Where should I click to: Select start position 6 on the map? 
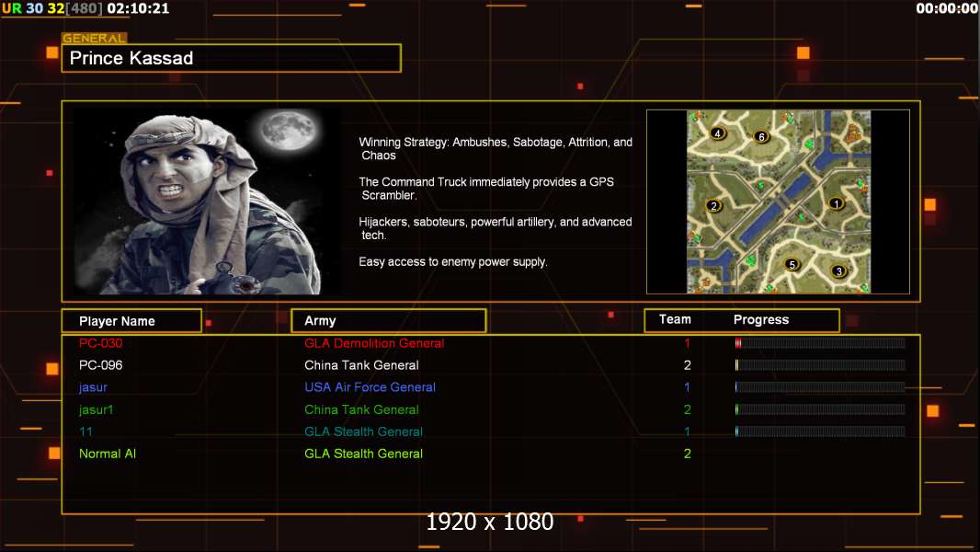coord(760,137)
